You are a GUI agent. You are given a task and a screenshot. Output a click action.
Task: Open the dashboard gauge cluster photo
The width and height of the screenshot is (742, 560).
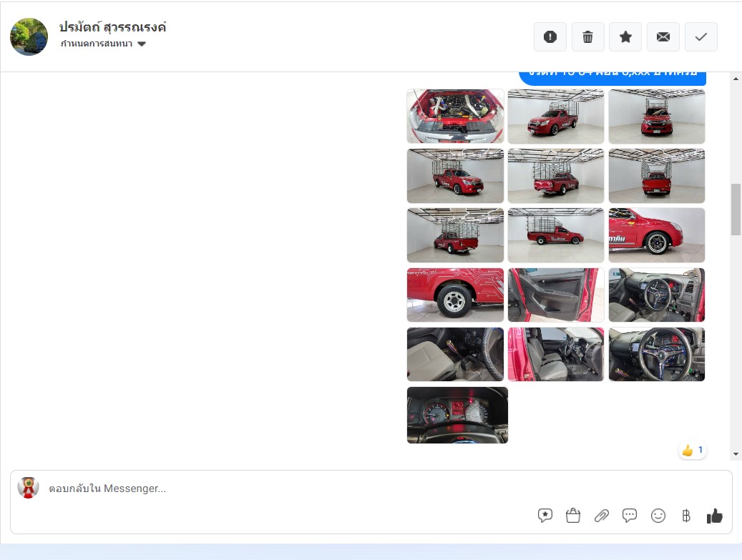pos(457,415)
